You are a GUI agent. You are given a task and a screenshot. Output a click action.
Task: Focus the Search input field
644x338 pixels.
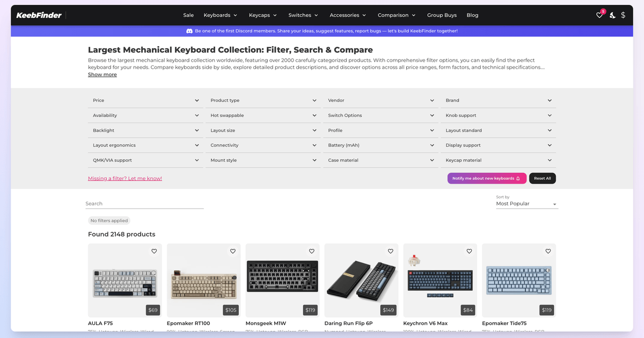pos(145,204)
